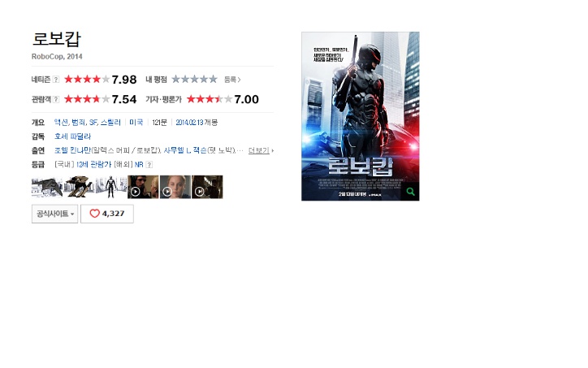The image size is (588, 368).
Task: Click the magnifier icon on the poster
Action: [x=411, y=192]
